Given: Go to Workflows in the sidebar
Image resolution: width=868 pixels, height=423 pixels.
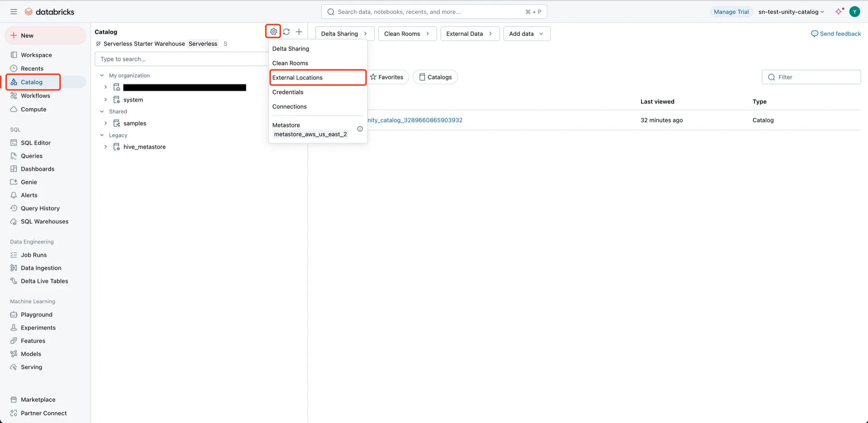Looking at the screenshot, I should [35, 96].
